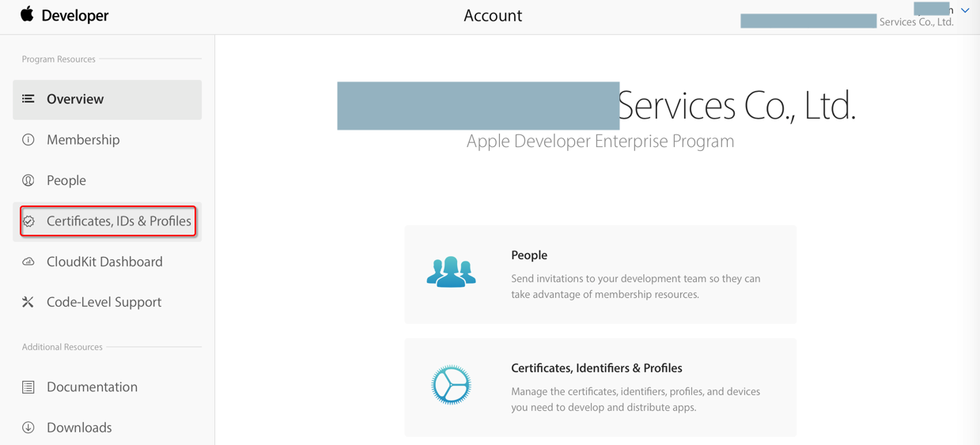Expand the account dropdown chevron
The image size is (980, 445).
point(965,10)
